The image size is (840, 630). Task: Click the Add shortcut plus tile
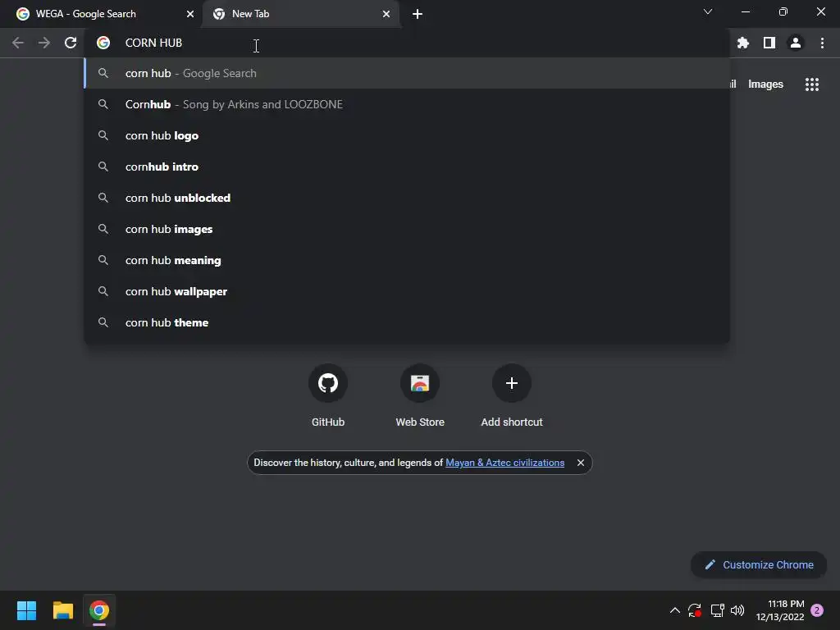(512, 383)
